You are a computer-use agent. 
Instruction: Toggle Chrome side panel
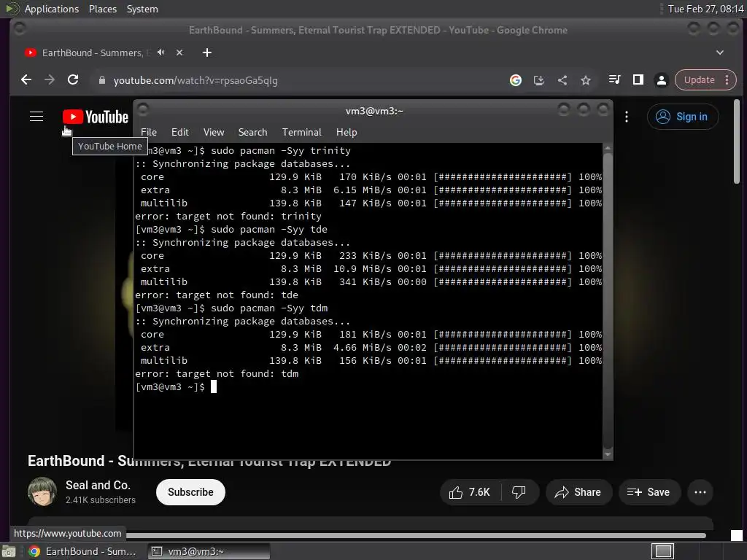click(x=638, y=79)
